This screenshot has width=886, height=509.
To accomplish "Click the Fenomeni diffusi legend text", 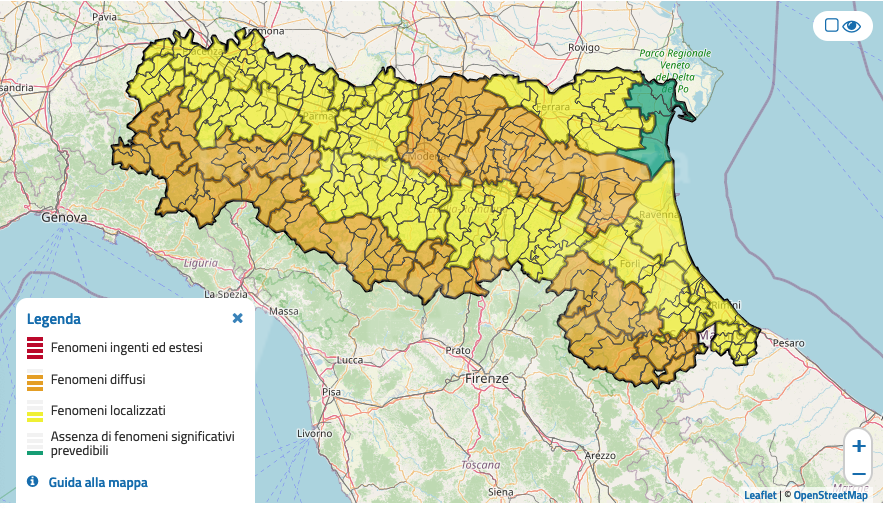I will 98,380.
